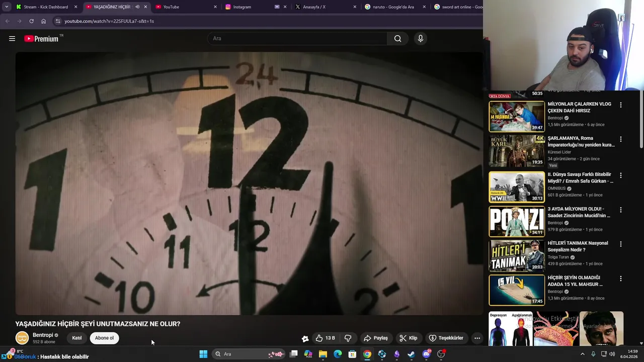Close the Instagram tab

point(285,7)
